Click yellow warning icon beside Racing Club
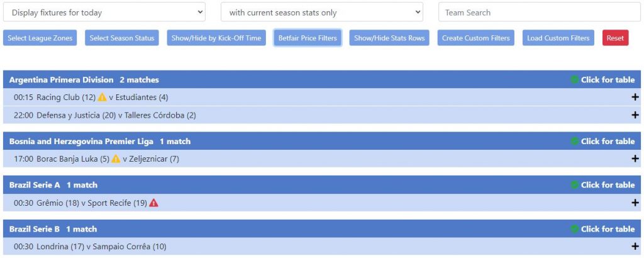The height and width of the screenshot is (258, 644). tap(102, 98)
